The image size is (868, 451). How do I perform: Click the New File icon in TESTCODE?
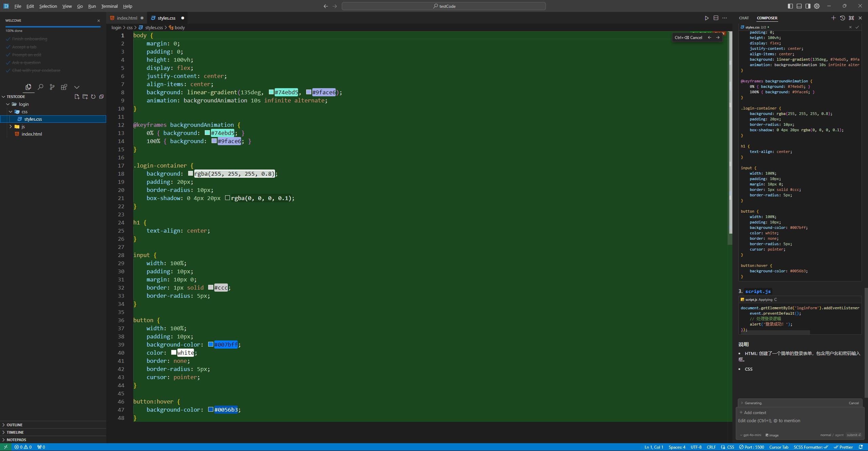pos(77,97)
